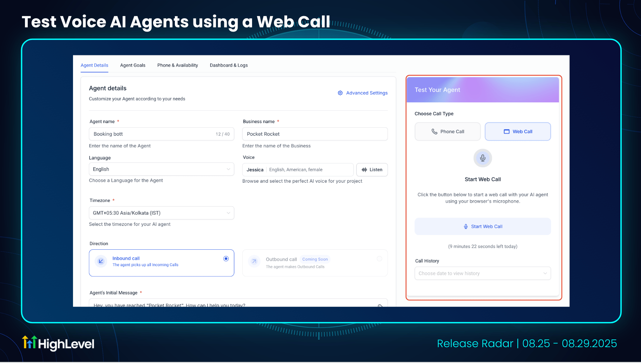Play the voice sample with Listen
Screen dimensions: 641x364
[x=372, y=170]
